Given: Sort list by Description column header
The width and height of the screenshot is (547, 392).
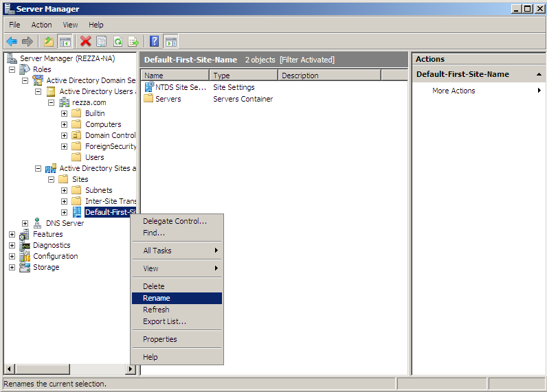Looking at the screenshot, I should [330, 76].
